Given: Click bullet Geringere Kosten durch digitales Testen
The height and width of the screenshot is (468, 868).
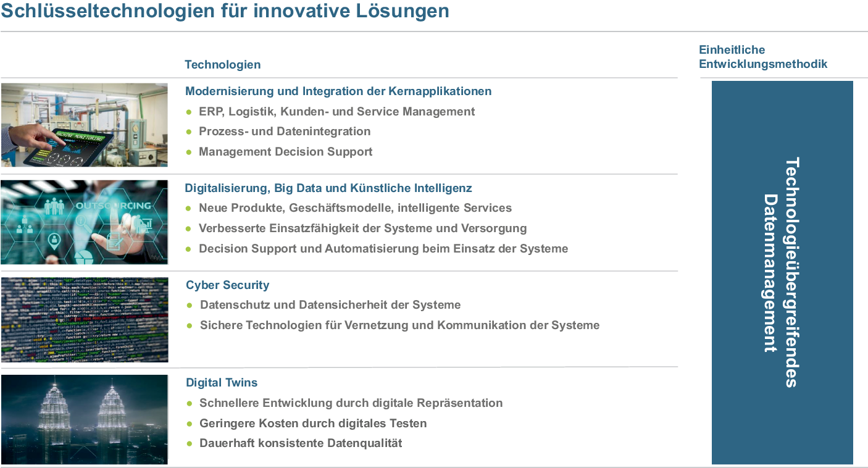Looking at the screenshot, I should point(313,424).
